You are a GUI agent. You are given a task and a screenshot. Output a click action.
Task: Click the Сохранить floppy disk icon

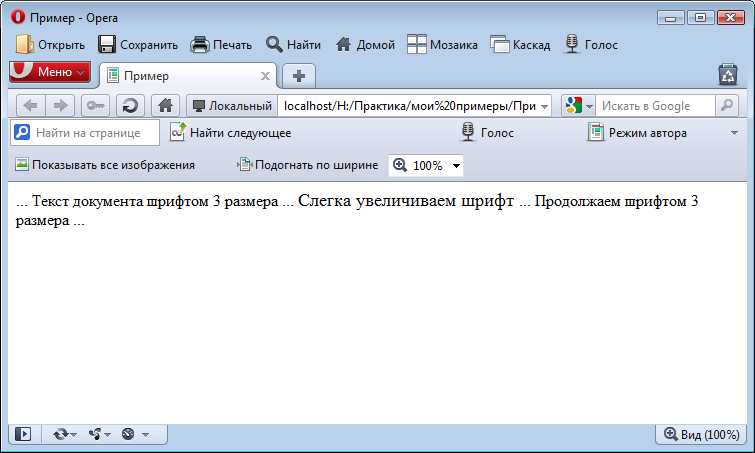(106, 44)
